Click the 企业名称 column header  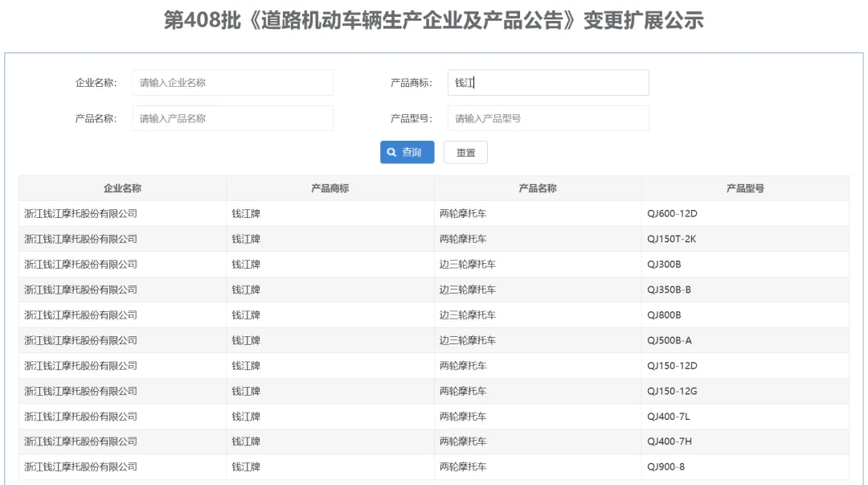coord(122,188)
